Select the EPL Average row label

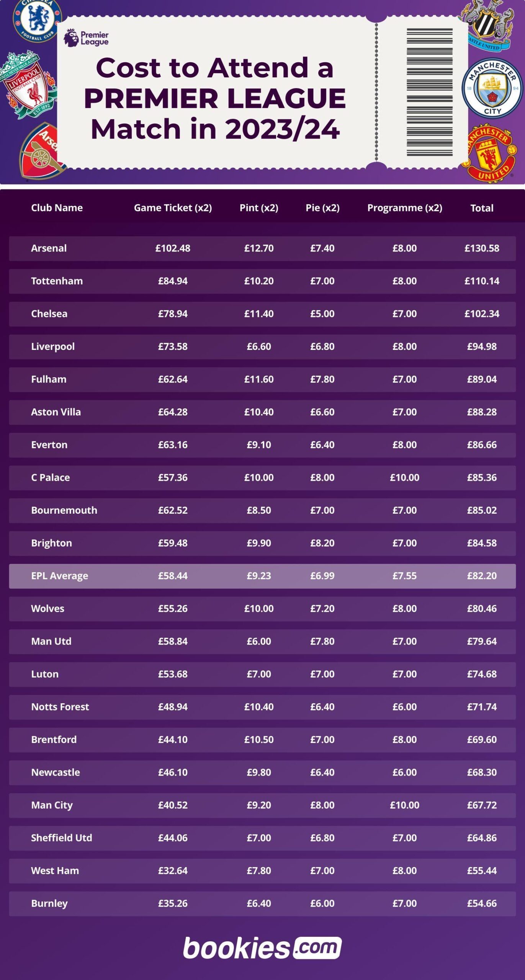[60, 576]
